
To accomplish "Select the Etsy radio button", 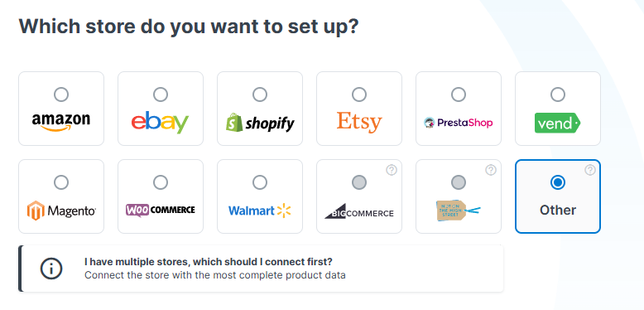I will [359, 94].
